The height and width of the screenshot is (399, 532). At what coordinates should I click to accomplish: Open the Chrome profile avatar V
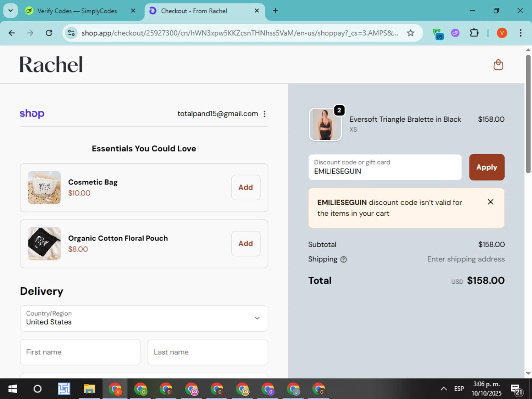tap(501, 33)
